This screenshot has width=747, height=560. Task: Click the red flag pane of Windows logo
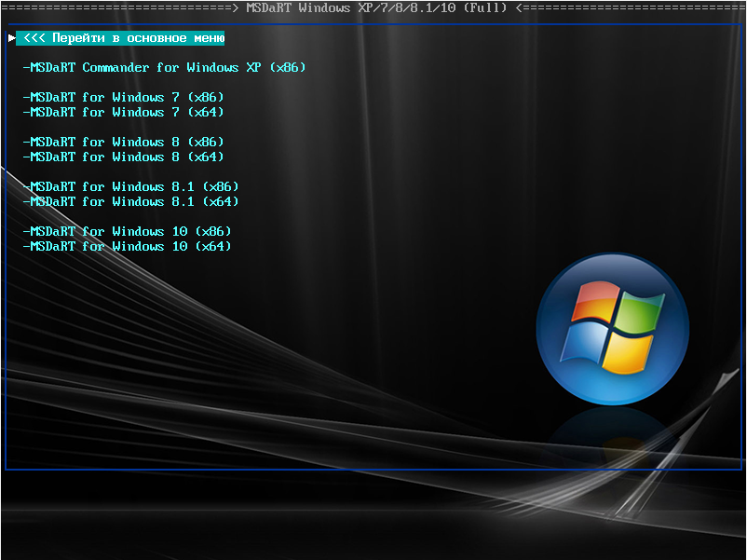589,306
